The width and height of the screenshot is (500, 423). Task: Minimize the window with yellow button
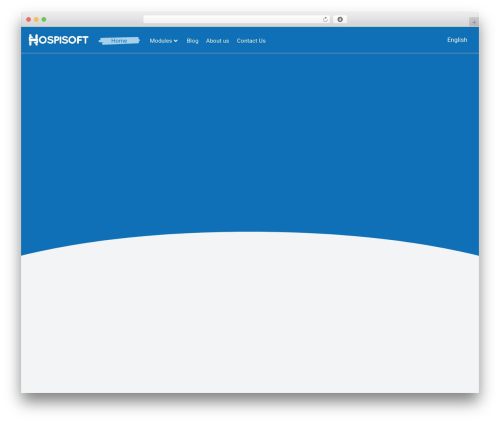point(36,19)
